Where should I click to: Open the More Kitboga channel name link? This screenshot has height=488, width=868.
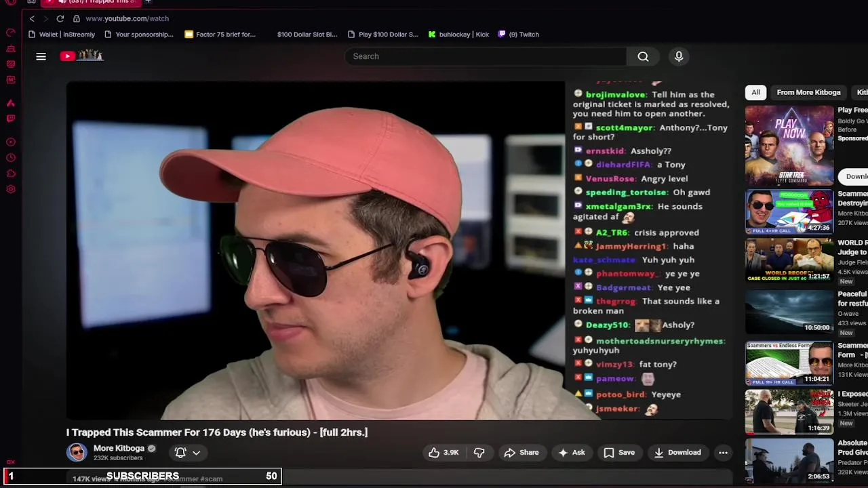pyautogui.click(x=119, y=448)
